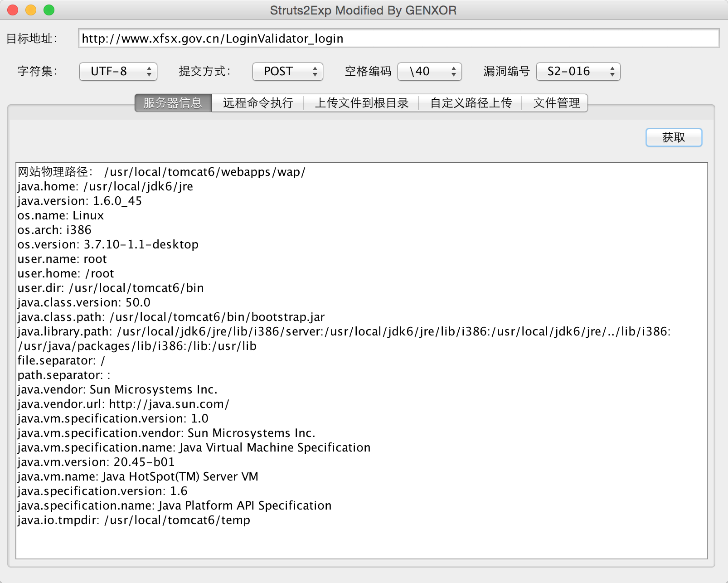This screenshot has height=583, width=728.
Task: Click the 目标地址 label
Action: (x=32, y=39)
